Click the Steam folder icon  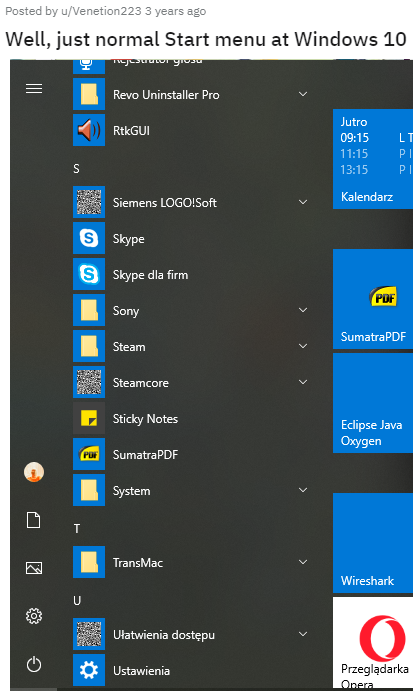[x=89, y=346]
